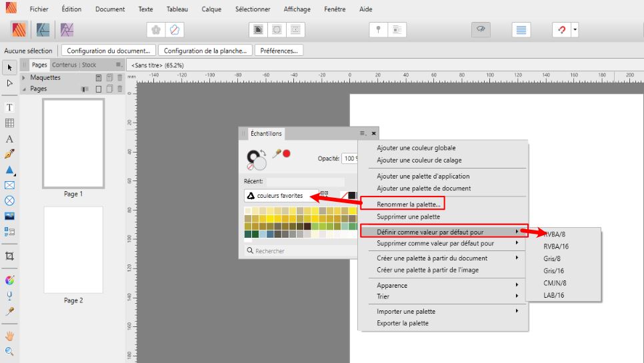
Task: Pick the eyedropper in Échantillons panel
Action: [277, 153]
